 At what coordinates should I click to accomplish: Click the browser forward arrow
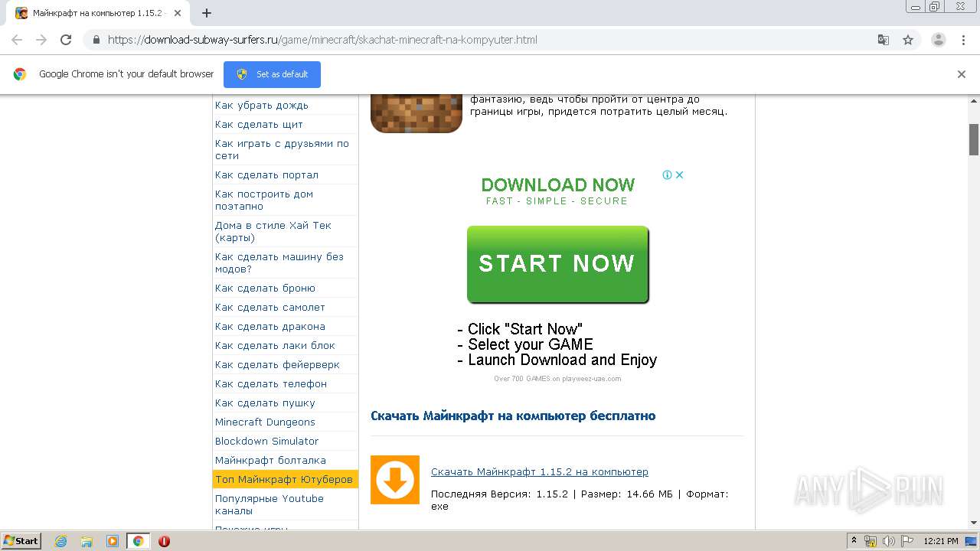pyautogui.click(x=41, y=40)
